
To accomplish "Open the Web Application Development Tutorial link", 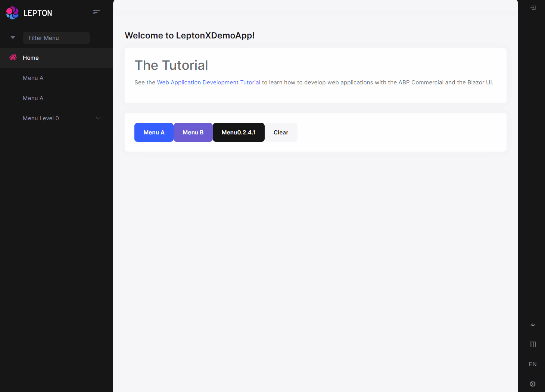I will click(208, 83).
